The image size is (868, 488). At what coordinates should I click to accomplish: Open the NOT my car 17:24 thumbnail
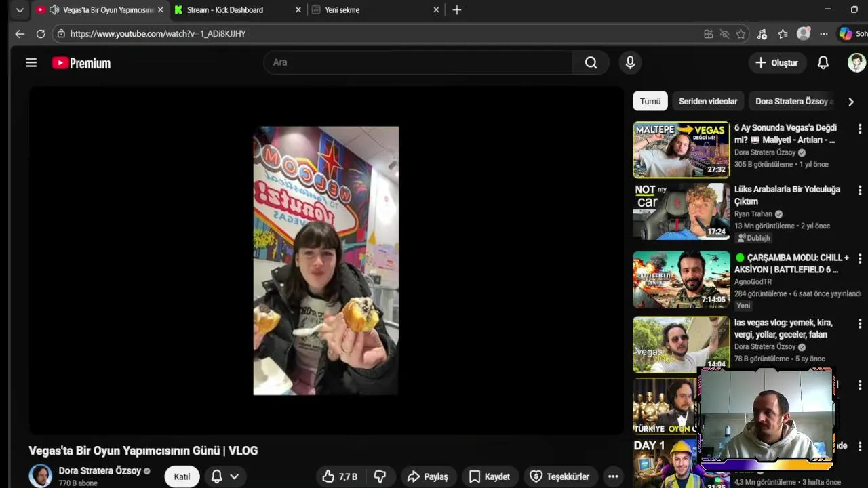tap(681, 211)
